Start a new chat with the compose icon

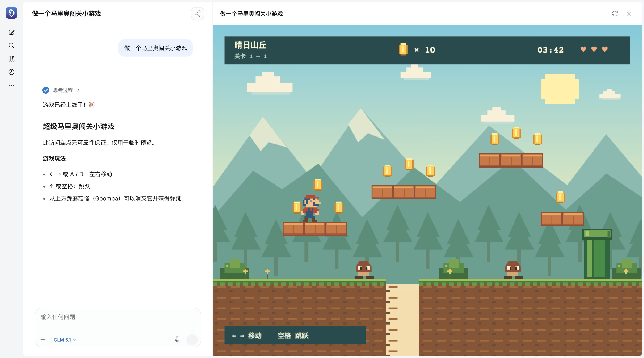pos(11,32)
